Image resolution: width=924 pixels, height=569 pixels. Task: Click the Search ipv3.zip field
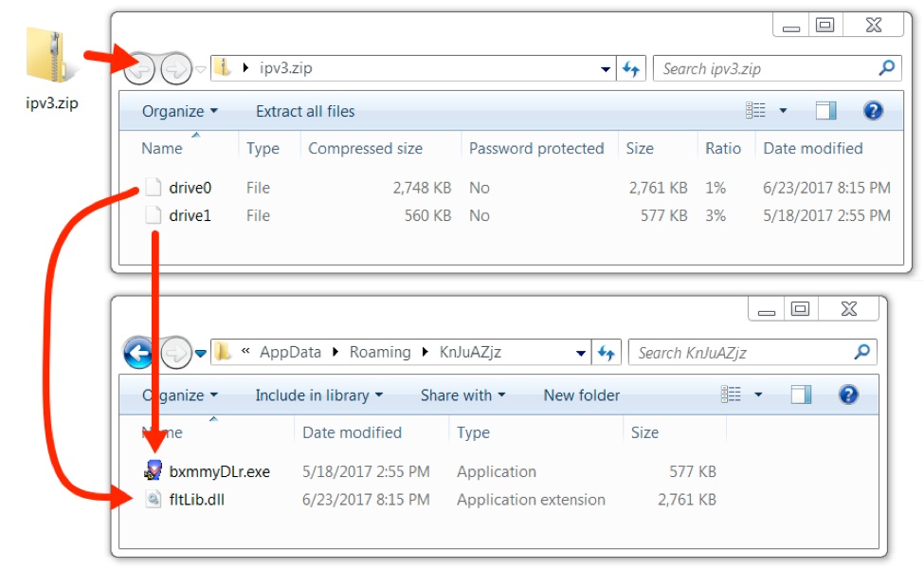[x=777, y=69]
